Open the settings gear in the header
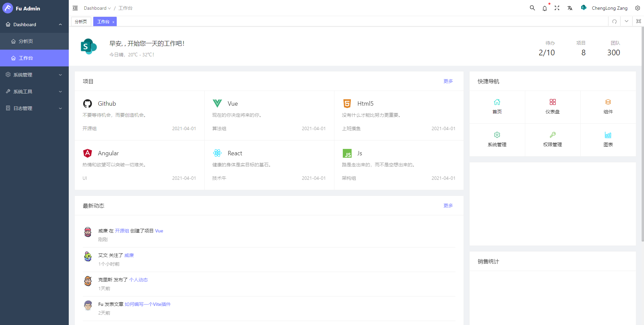 (x=638, y=8)
